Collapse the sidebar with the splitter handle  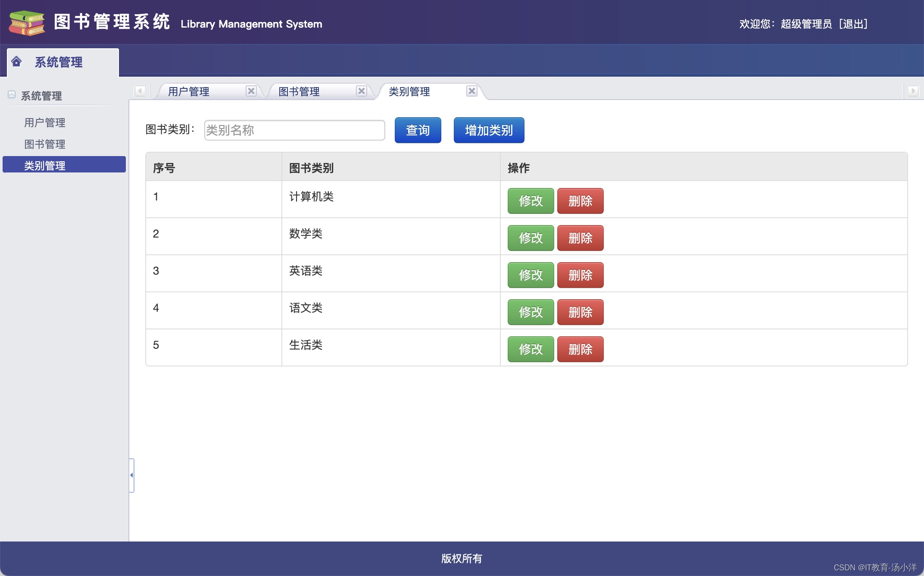[131, 475]
